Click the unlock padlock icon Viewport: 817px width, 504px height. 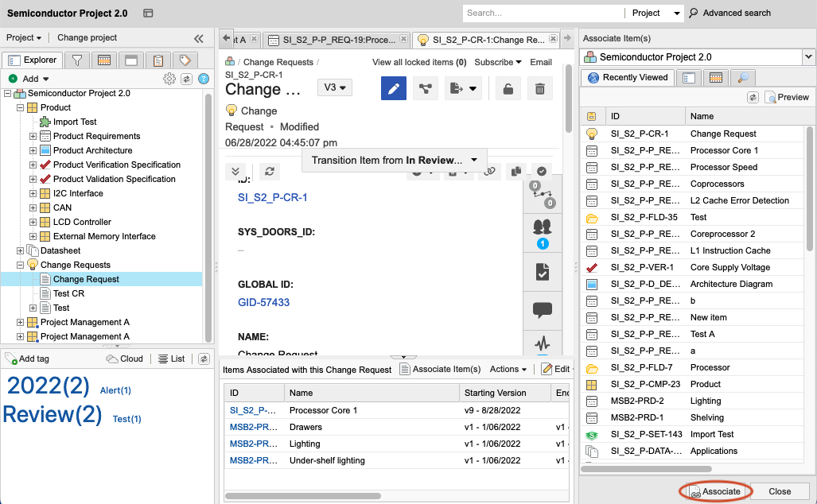coord(508,88)
